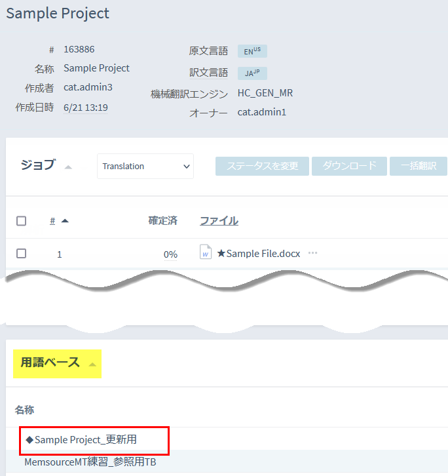Collapse the 用語ベース section
Image resolution: width=448 pixels, height=476 pixels.
92,364
